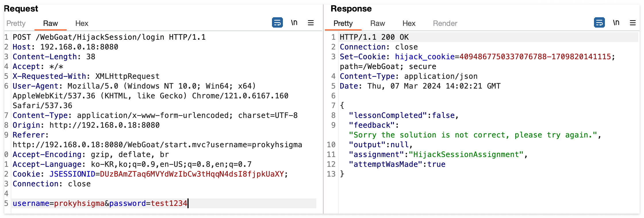Click the Response panel title
The width and height of the screenshot is (644, 218).
click(351, 9)
